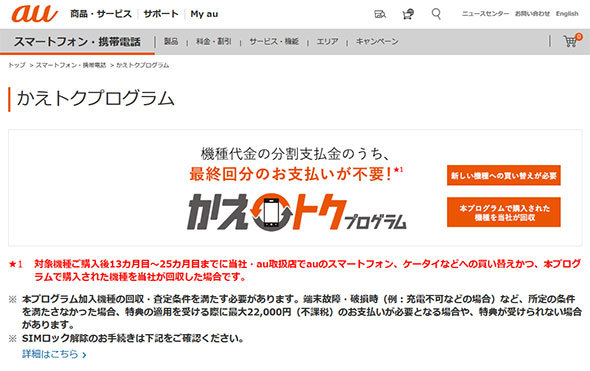Click 本プログラムで購入された機種を当社が回収 label
This screenshot has height=371, width=590.
point(504,212)
